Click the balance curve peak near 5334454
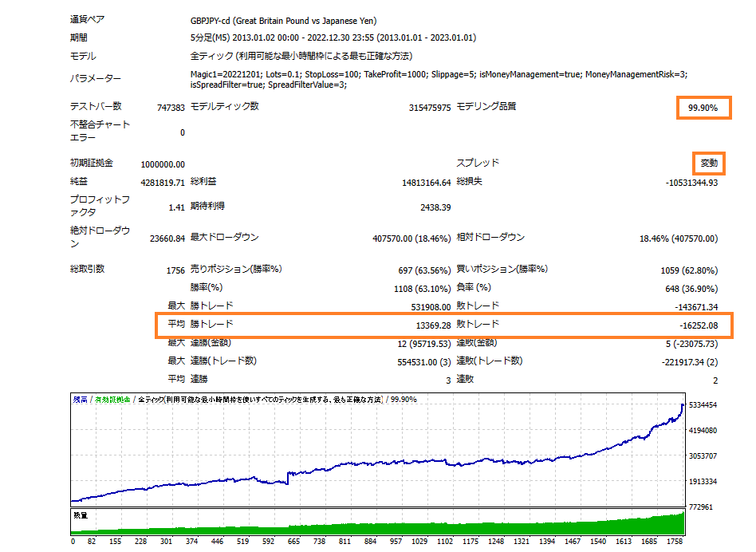 coord(683,405)
